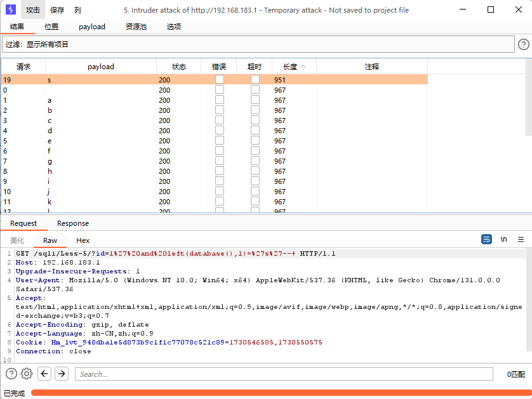Select the Raw view tab
Image resolution: width=532 pixels, height=399 pixels.
[x=50, y=240]
